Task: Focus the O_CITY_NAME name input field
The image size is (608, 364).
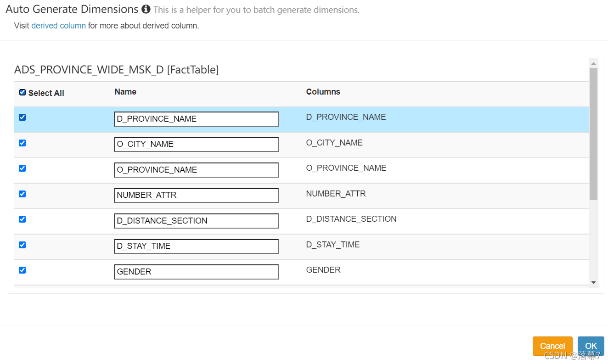Action: point(197,144)
